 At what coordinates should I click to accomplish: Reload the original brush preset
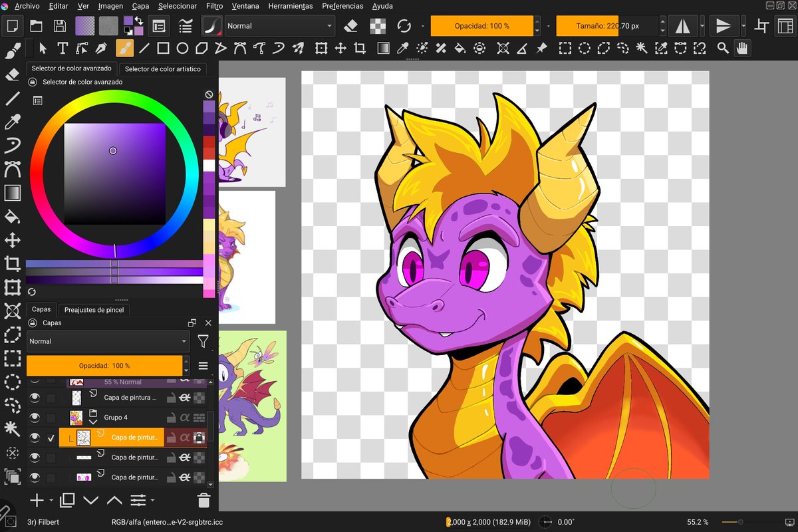(x=404, y=26)
